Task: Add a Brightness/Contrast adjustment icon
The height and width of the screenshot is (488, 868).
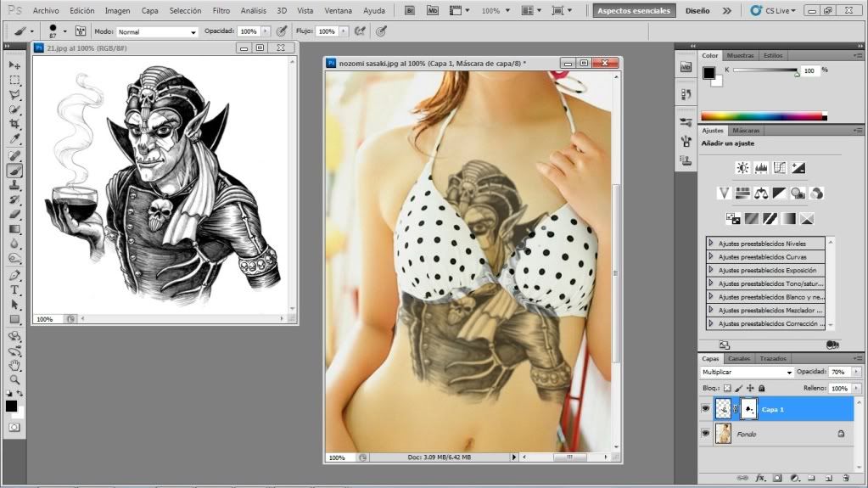Action: (x=742, y=168)
